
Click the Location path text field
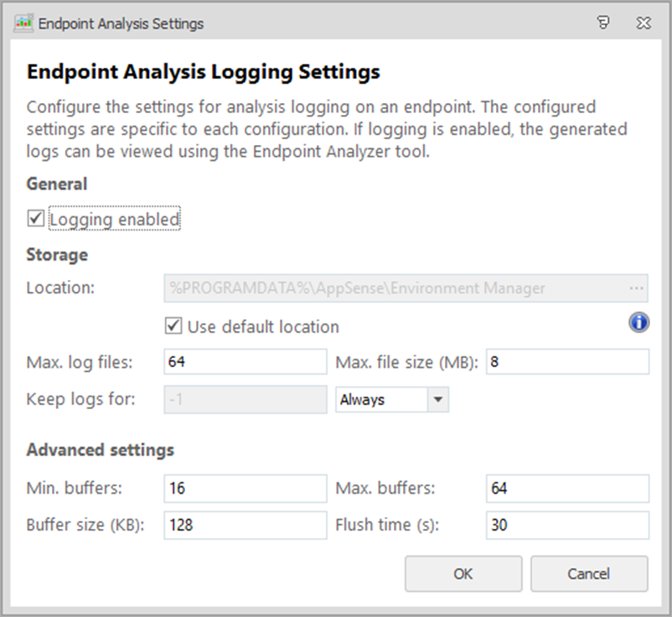pos(394,288)
